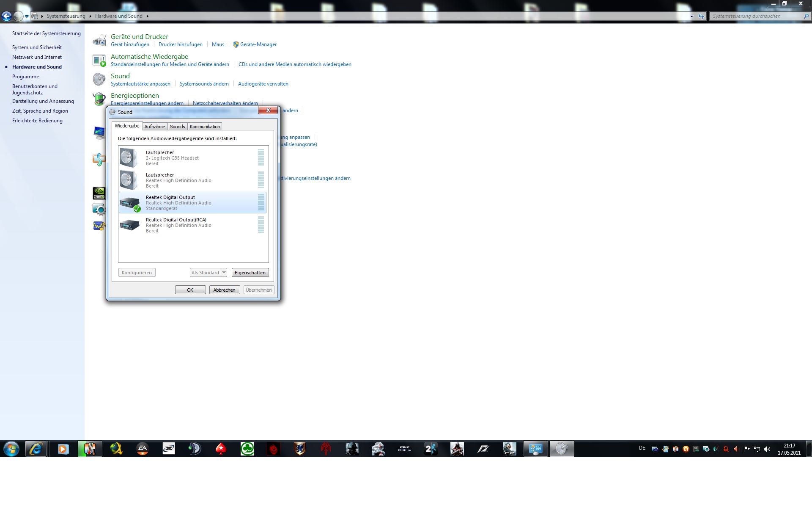The width and height of the screenshot is (812, 508).
Task: Open the Kommunikation tab
Action: coord(205,127)
